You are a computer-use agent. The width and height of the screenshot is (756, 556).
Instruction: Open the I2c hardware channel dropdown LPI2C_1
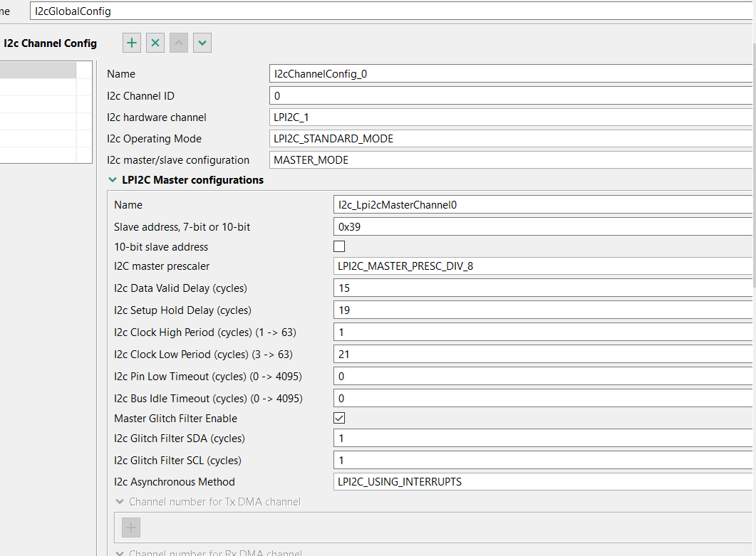pyautogui.click(x=512, y=117)
